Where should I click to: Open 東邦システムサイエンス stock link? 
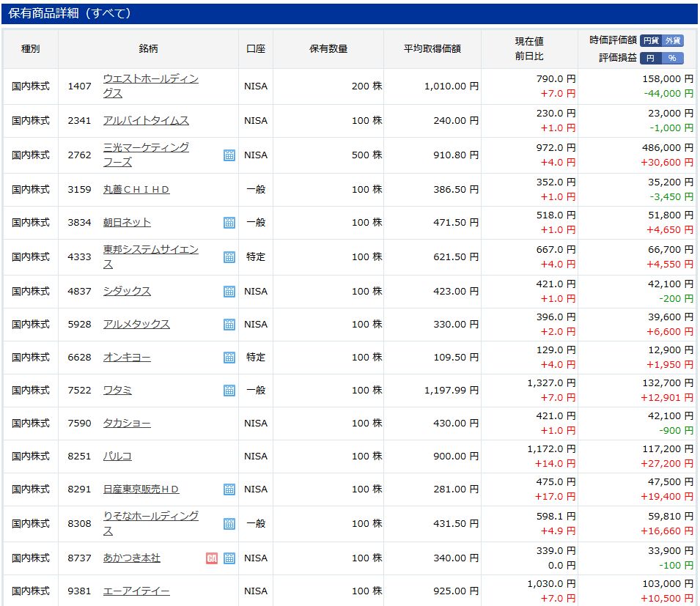click(x=150, y=257)
